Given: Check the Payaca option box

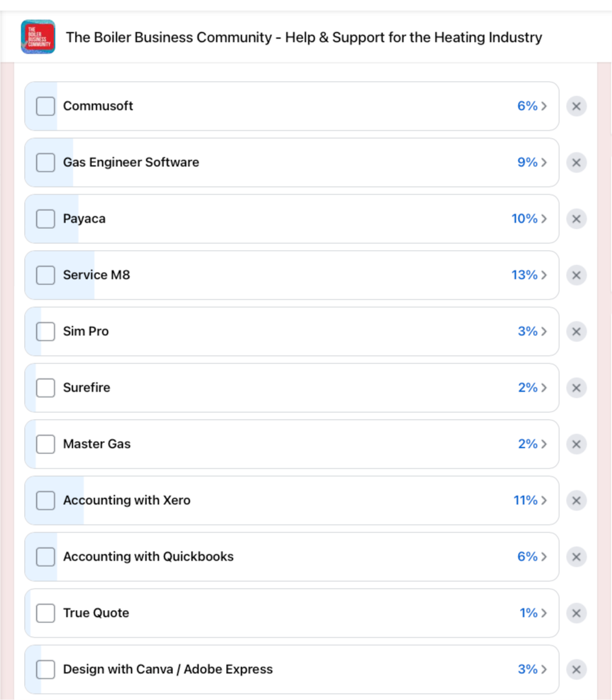Looking at the screenshot, I should pyautogui.click(x=45, y=219).
